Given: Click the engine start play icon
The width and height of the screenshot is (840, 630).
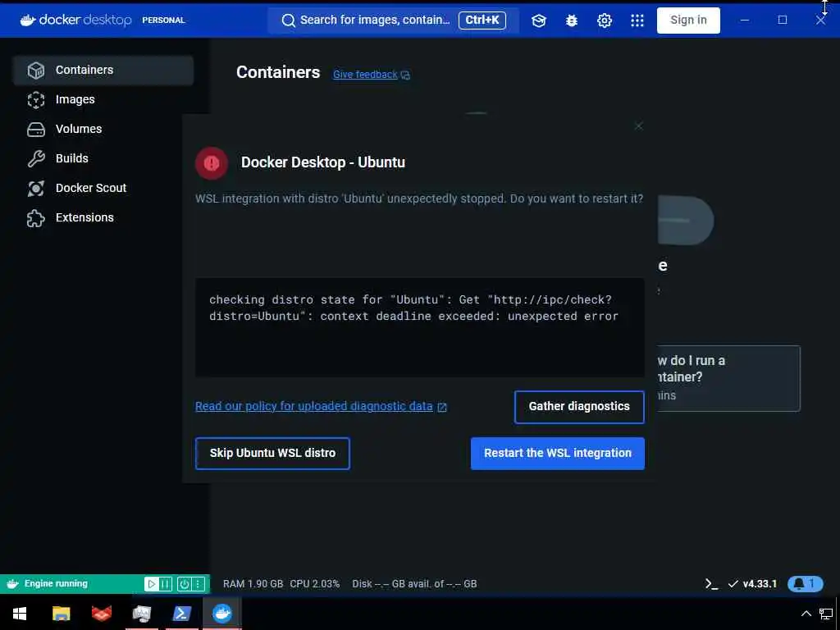Looking at the screenshot, I should coord(152,584).
